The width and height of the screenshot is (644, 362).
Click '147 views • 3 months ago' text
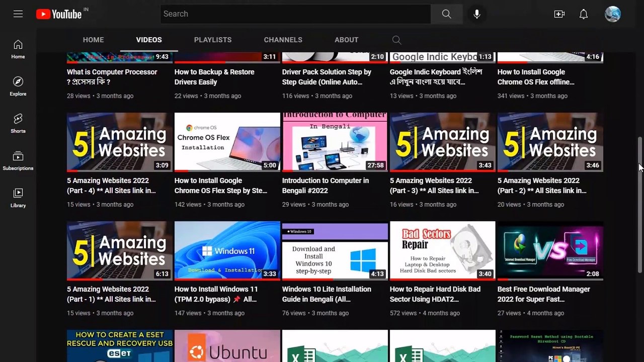209,313
